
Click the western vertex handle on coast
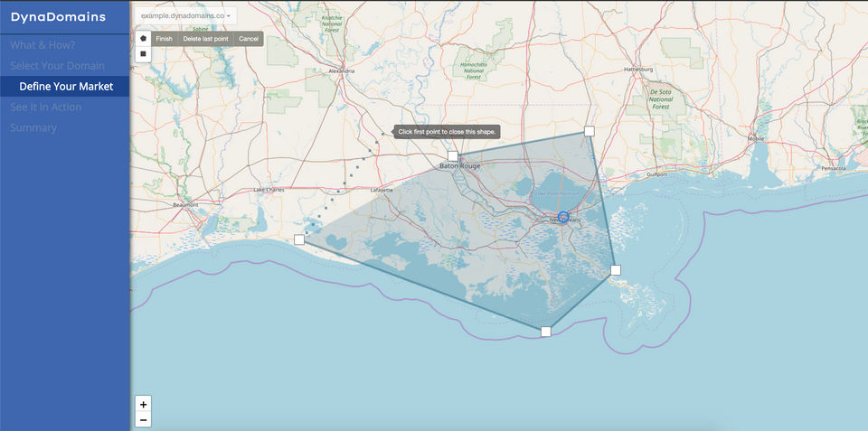[299, 239]
